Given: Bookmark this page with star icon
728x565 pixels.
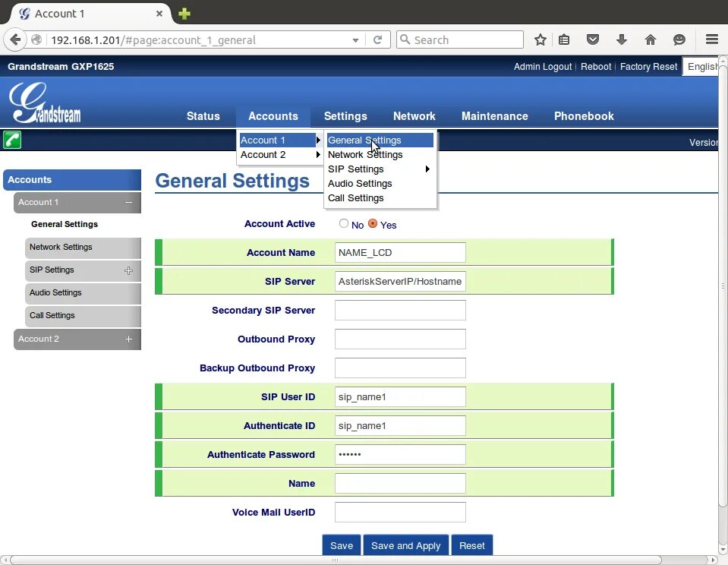Looking at the screenshot, I should (x=540, y=40).
